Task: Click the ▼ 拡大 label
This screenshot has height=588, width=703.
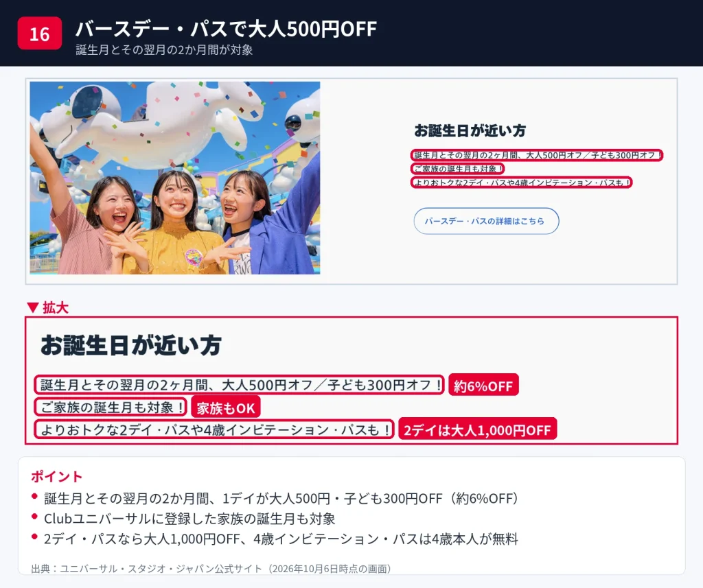Action: 47,307
